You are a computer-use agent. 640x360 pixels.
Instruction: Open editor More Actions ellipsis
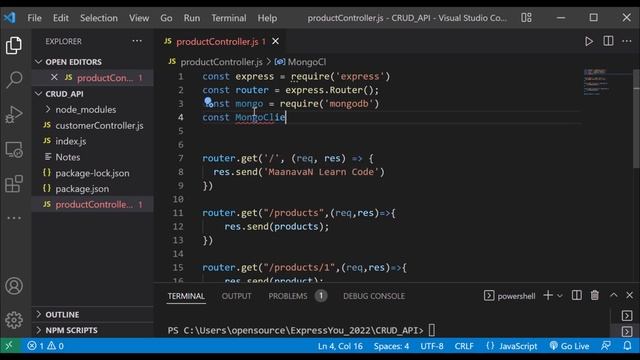point(627,41)
